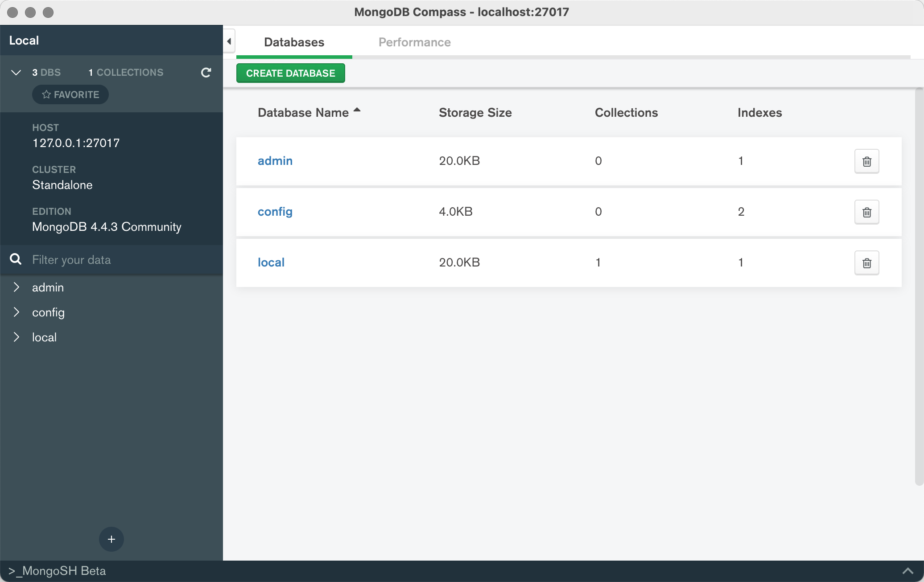
Task: Click the plus button to create database
Action: (x=111, y=539)
